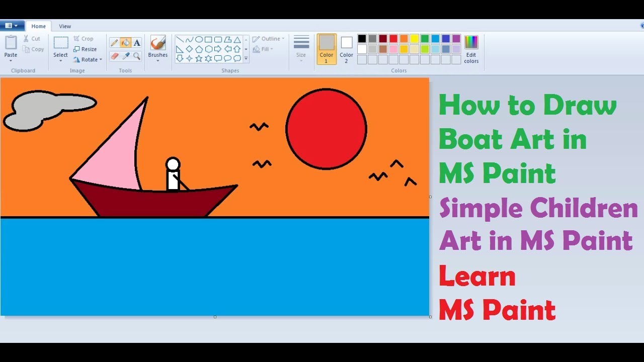Choose the Polygon shape
Screen dimensions: 644x362
pos(227,40)
